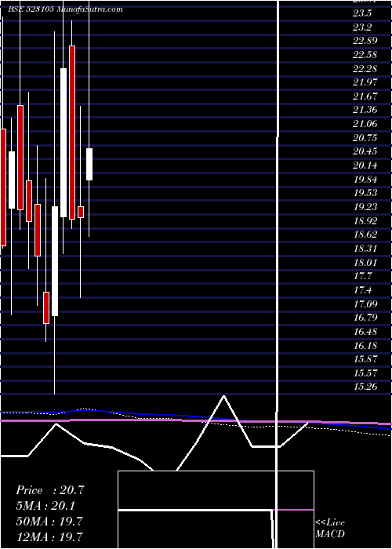The width and height of the screenshot is (392, 549).
Task: Click the 23.5 price axis label
Action: [x=361, y=13]
